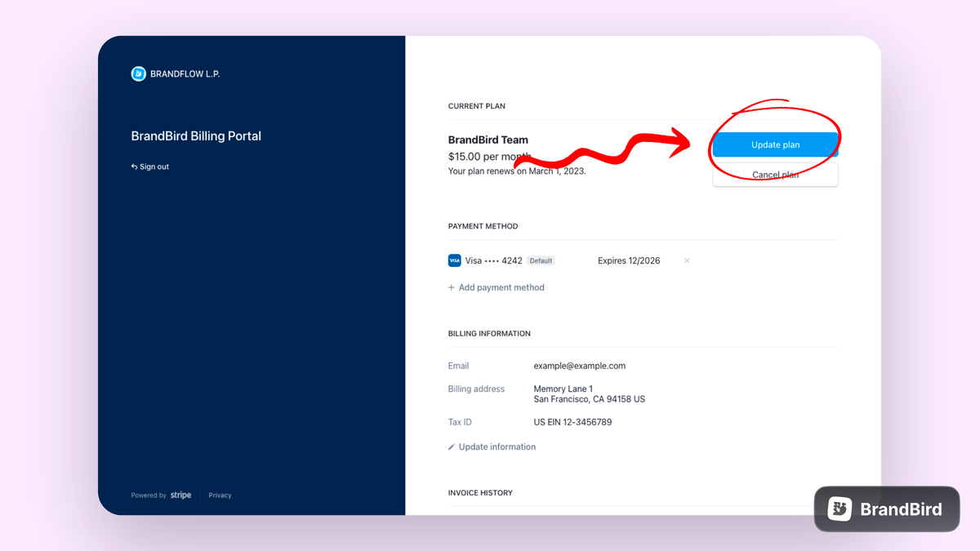Click the PAYMENT METHOD section heading
This screenshot has width=980, height=551.
(x=483, y=226)
